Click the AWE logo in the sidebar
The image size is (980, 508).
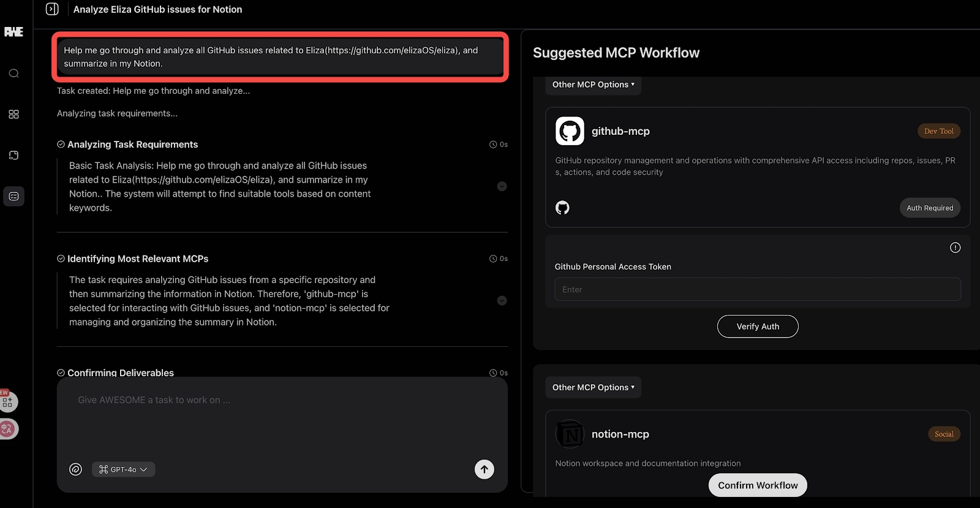tap(13, 32)
